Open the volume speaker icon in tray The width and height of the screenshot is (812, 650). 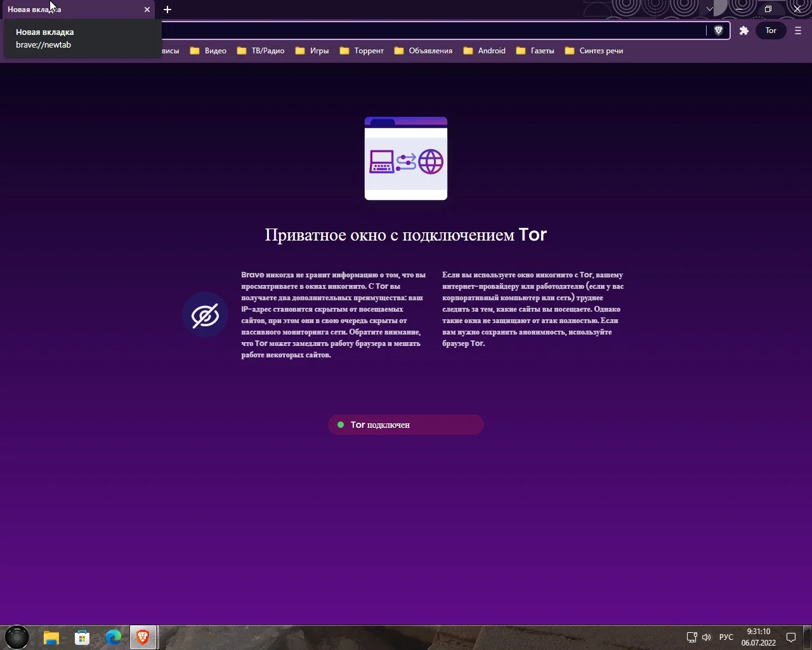pyautogui.click(x=707, y=637)
